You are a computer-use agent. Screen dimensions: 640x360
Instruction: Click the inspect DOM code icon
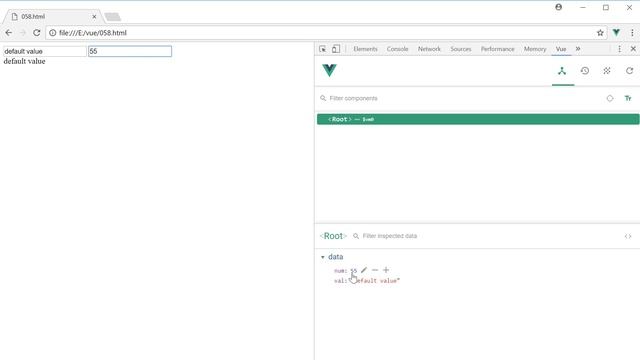click(628, 236)
